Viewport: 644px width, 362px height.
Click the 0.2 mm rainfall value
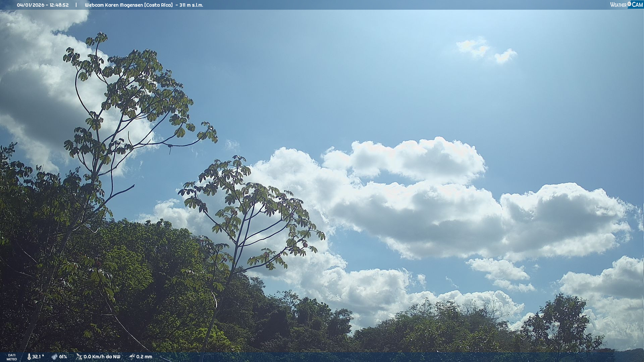point(144,357)
